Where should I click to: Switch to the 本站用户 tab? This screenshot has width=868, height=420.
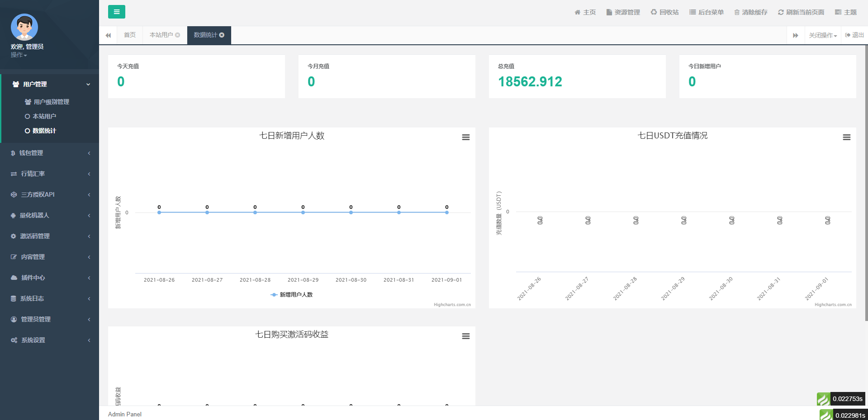[x=161, y=35]
